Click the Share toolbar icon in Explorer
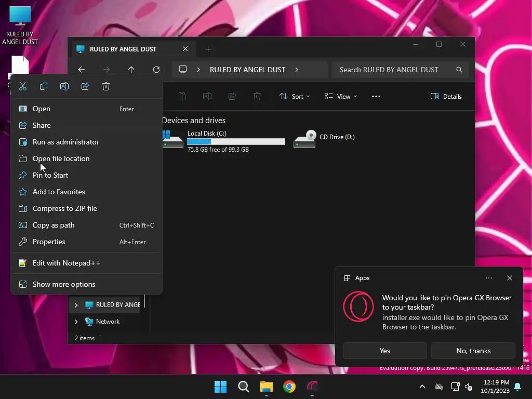Image resolution: width=532 pixels, height=399 pixels. point(232,96)
